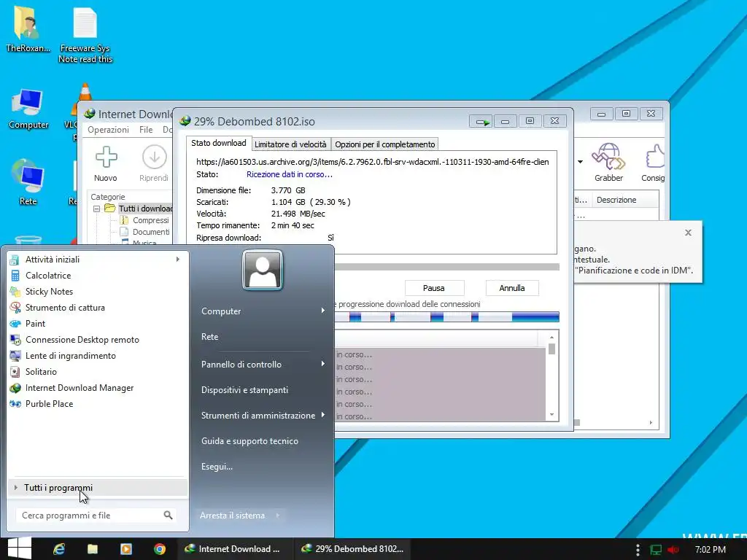747x560 pixels.
Task: Close the IDM tip notification popup
Action: pyautogui.click(x=688, y=233)
